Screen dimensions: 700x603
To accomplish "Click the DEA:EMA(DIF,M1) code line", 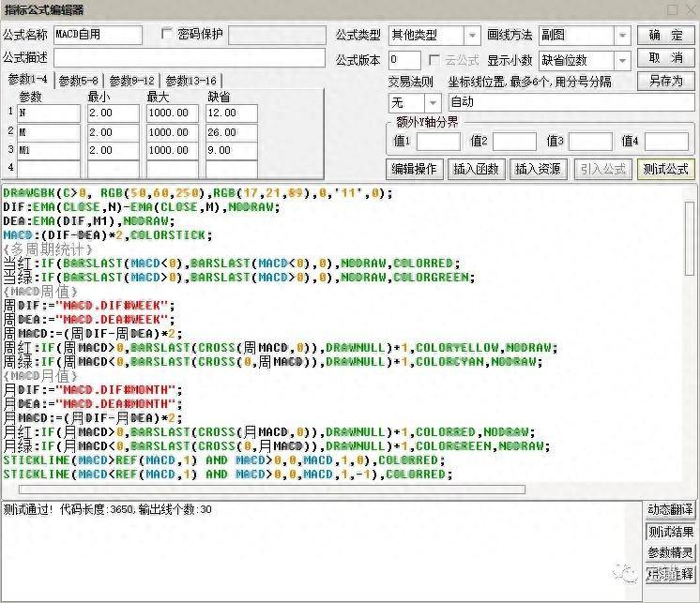I will [89, 220].
